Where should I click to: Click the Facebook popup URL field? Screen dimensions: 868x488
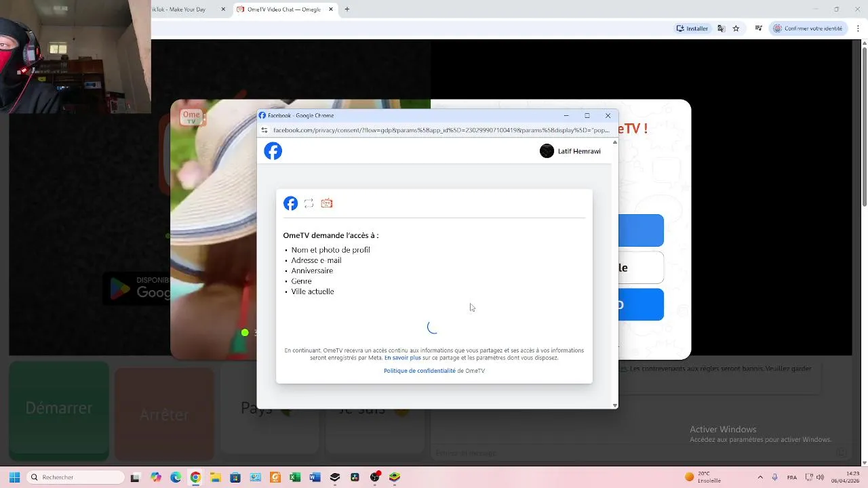pyautogui.click(x=441, y=130)
